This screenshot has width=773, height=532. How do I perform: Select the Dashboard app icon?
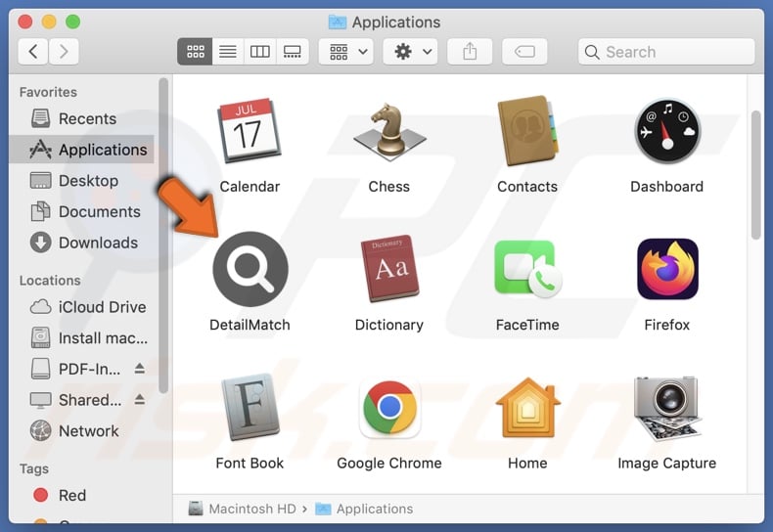667,130
